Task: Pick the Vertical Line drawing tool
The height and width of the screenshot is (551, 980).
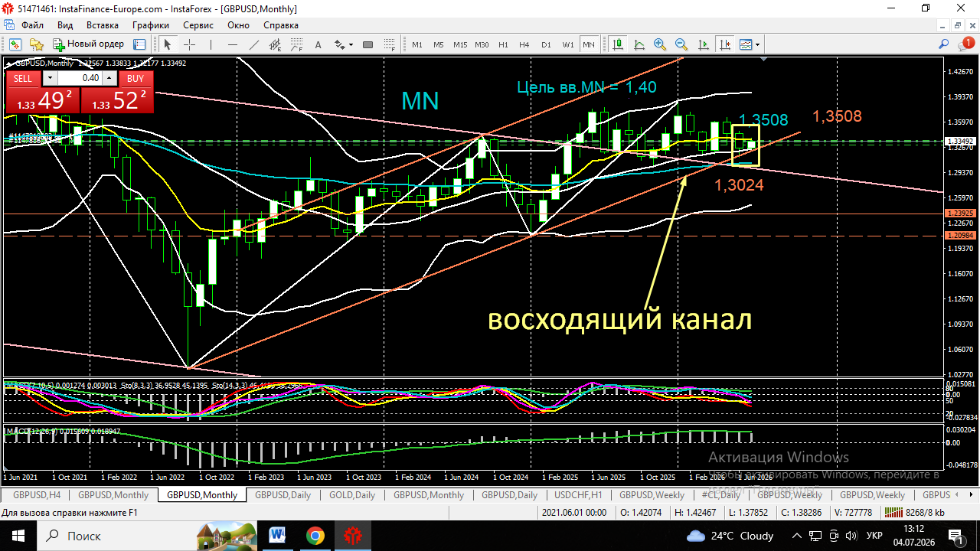Action: click(x=211, y=44)
